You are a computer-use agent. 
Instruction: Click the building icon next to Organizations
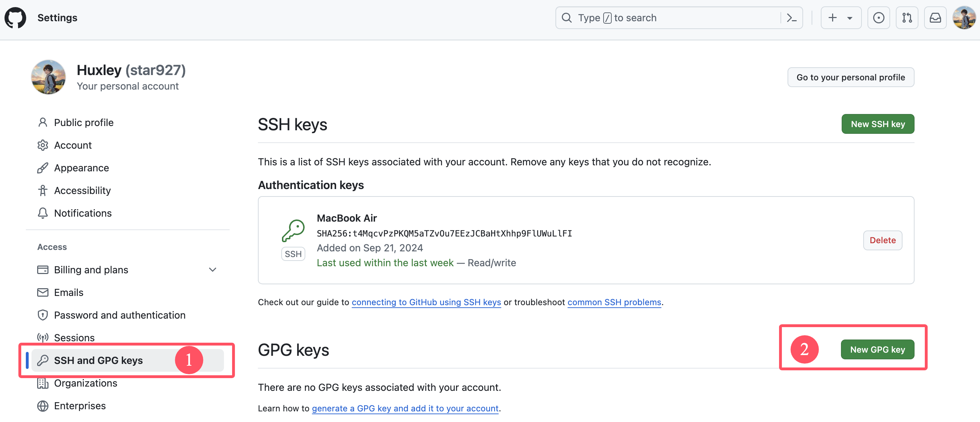pyautogui.click(x=42, y=383)
